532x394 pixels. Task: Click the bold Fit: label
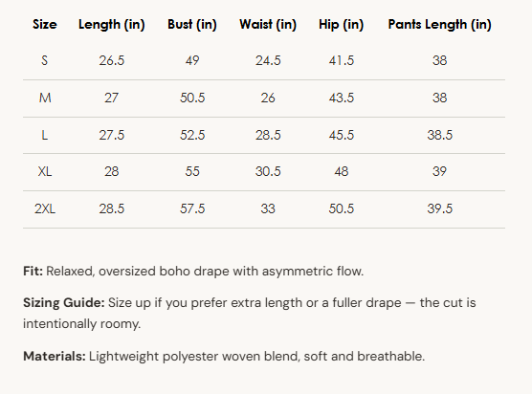33,272
